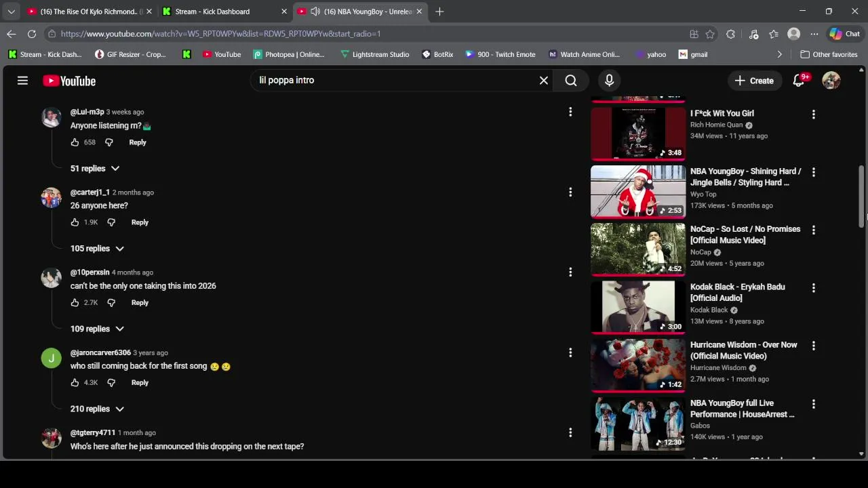Image resolution: width=868 pixels, height=488 pixels.
Task: Open more options for YoungBoy Live Performance video
Action: (x=814, y=404)
